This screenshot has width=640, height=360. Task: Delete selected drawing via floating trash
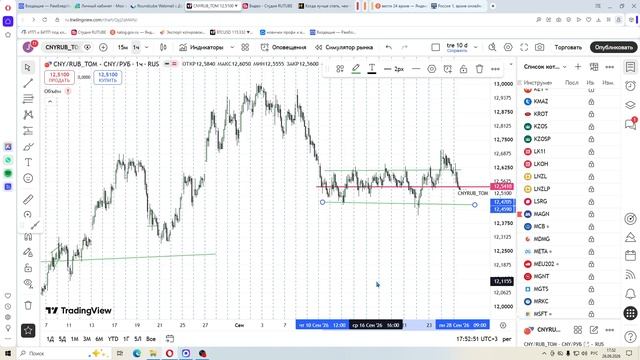(x=479, y=69)
